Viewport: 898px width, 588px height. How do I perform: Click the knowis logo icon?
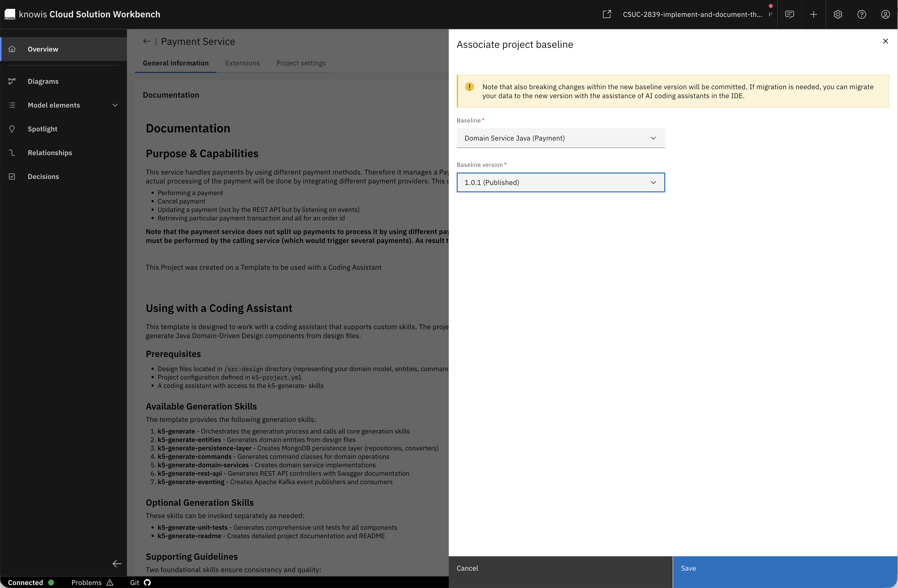pyautogui.click(x=10, y=14)
